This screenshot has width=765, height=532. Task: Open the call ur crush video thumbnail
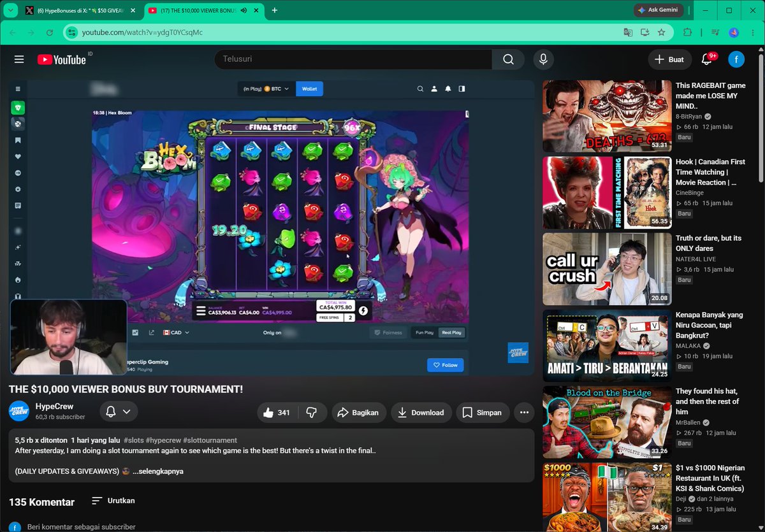(607, 269)
